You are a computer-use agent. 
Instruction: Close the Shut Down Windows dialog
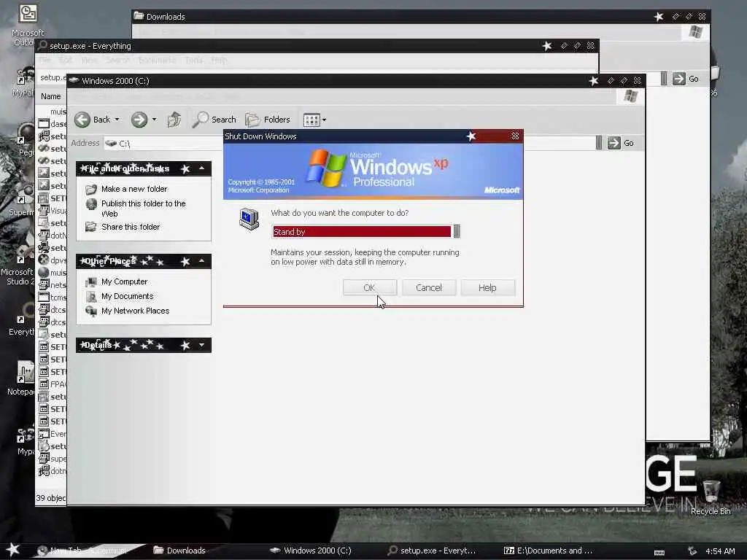515,136
